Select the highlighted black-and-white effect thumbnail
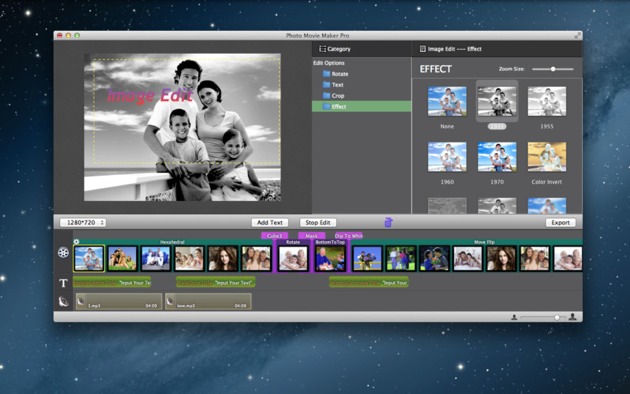630x394 pixels. pos(497,101)
